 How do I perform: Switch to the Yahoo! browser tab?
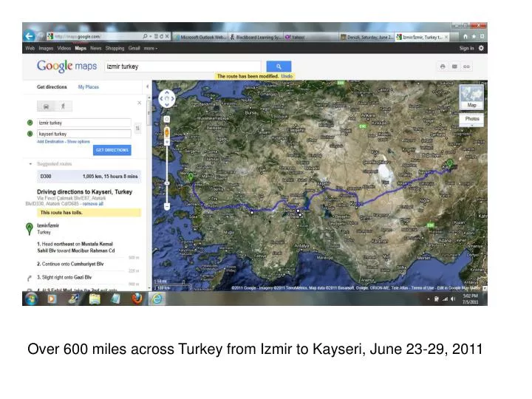[x=310, y=38]
